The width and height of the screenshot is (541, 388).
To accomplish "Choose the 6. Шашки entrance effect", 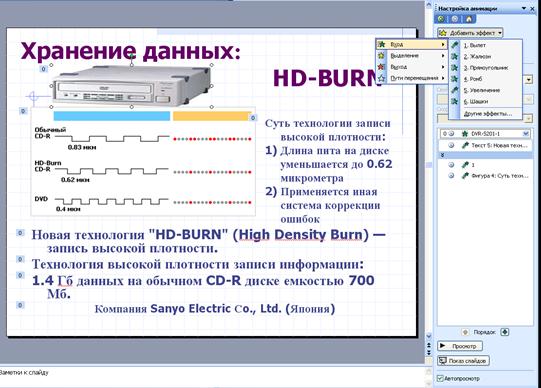I will (486, 101).
